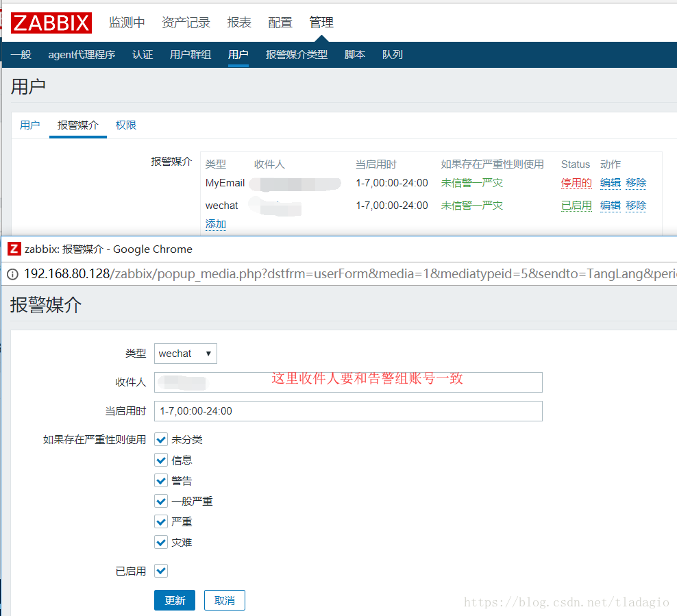This screenshot has width=677, height=616.
Task: Click the Zabbix favicon in popup title
Action: pyautogui.click(x=14, y=249)
